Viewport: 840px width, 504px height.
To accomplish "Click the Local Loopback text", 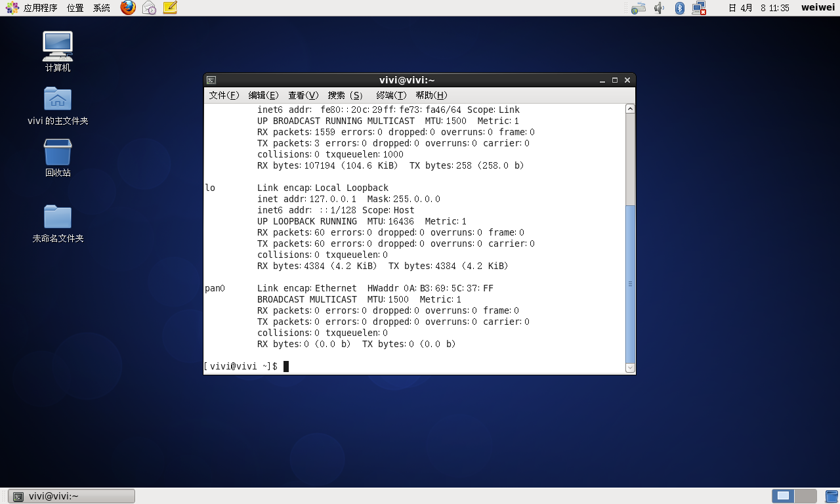I will [352, 188].
